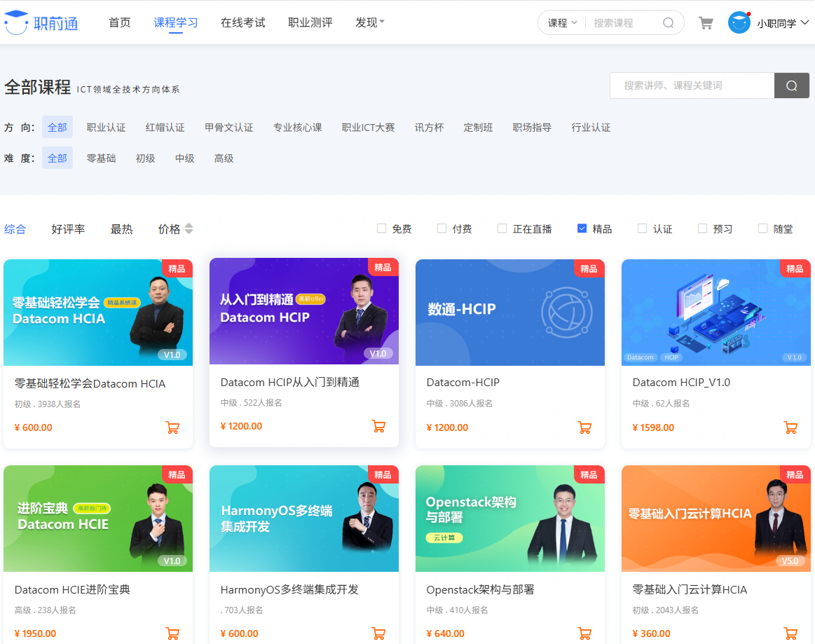Add Datacom HCIP_V1.0 to cart

coord(790,427)
